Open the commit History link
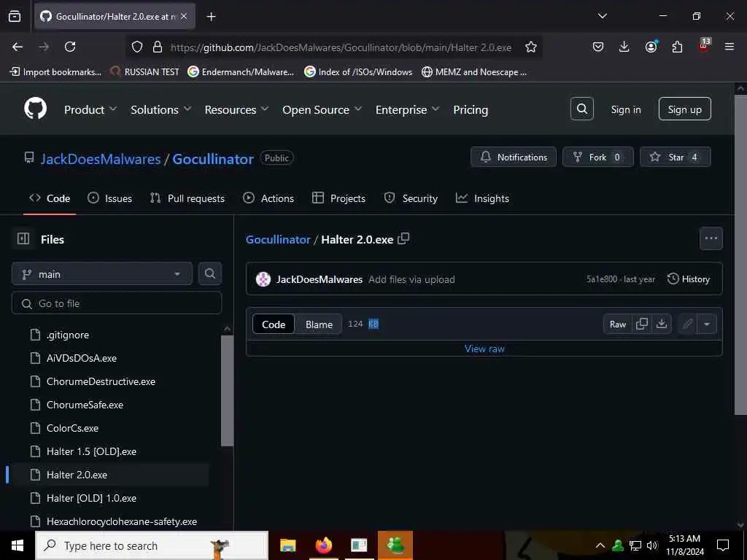This screenshot has height=560, width=747. (689, 279)
